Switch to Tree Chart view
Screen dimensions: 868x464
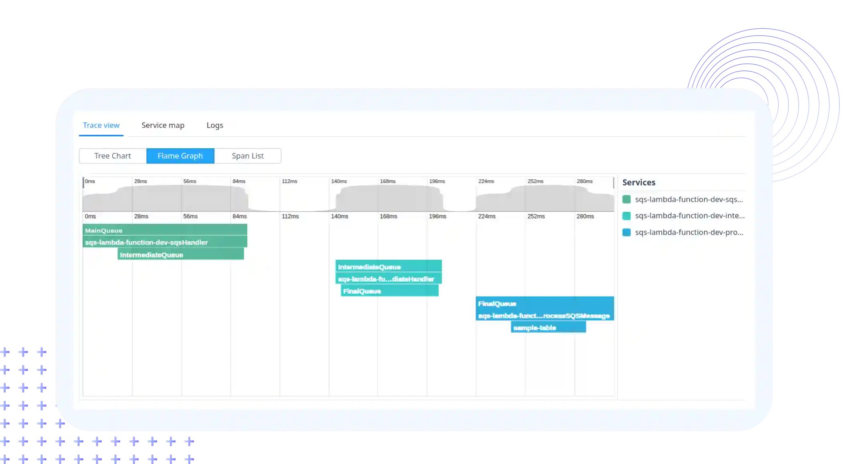pos(113,155)
